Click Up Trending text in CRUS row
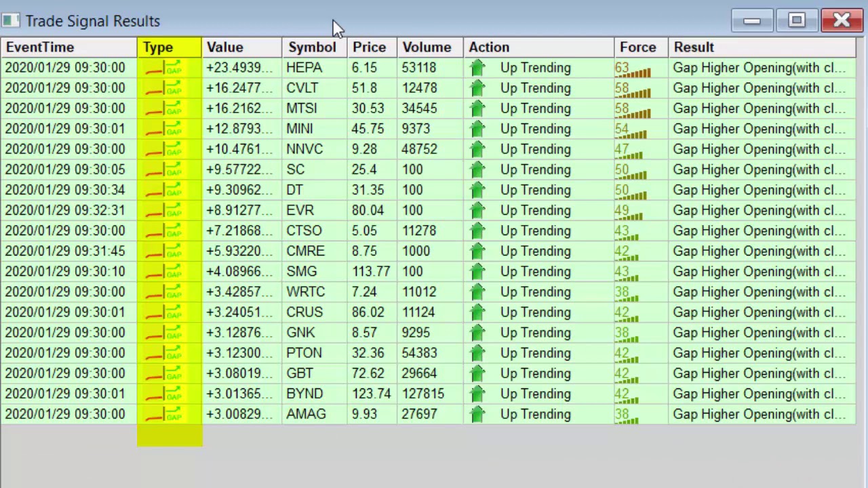868x488 pixels. 535,312
